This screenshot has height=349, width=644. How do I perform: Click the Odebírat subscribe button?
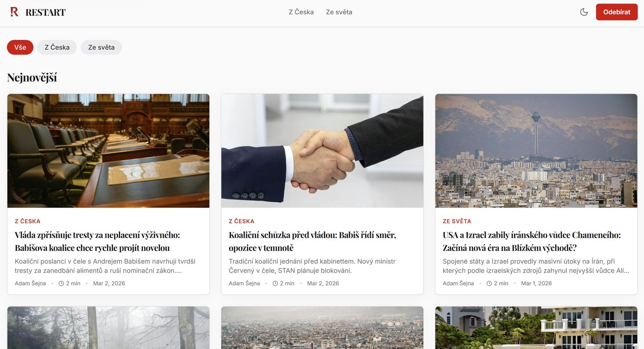(617, 12)
